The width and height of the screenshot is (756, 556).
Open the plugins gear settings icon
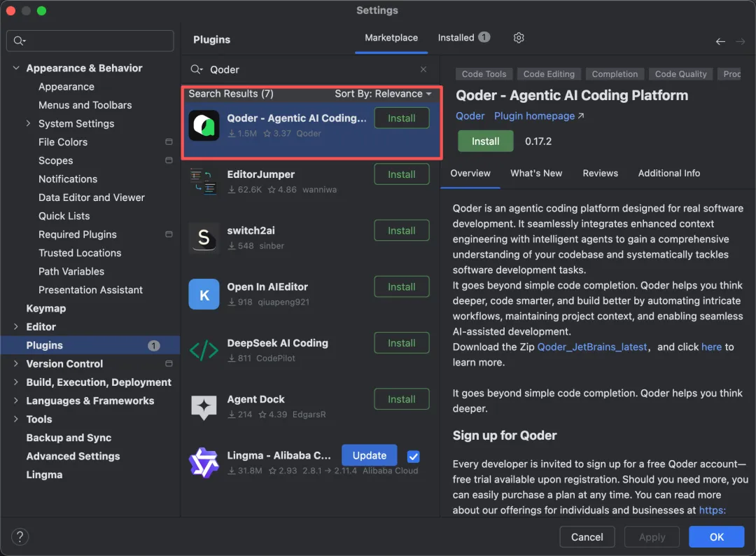(x=518, y=38)
